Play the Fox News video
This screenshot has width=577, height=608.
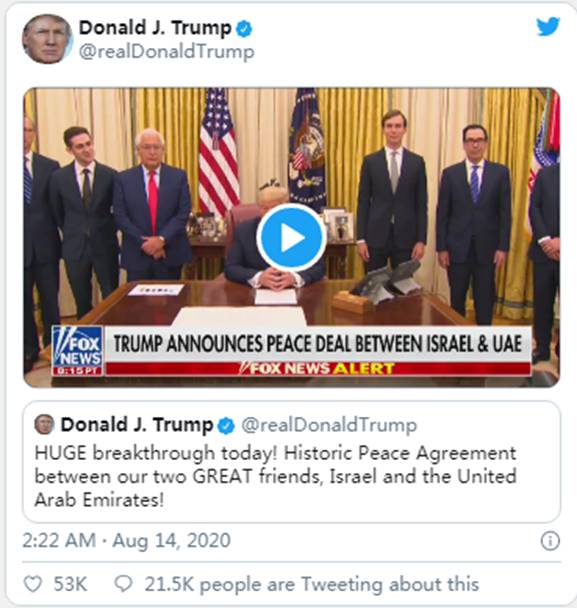point(291,237)
